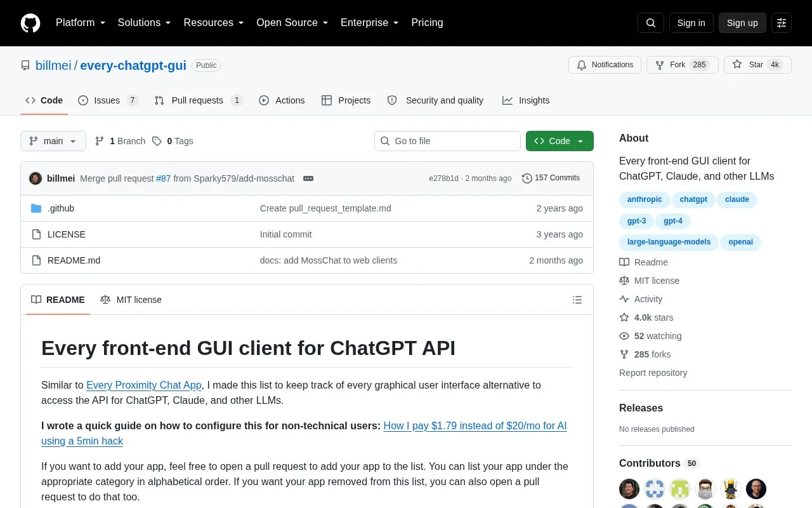Open the 1 Branch link
Viewport: 812px width, 508px height.
(120, 141)
